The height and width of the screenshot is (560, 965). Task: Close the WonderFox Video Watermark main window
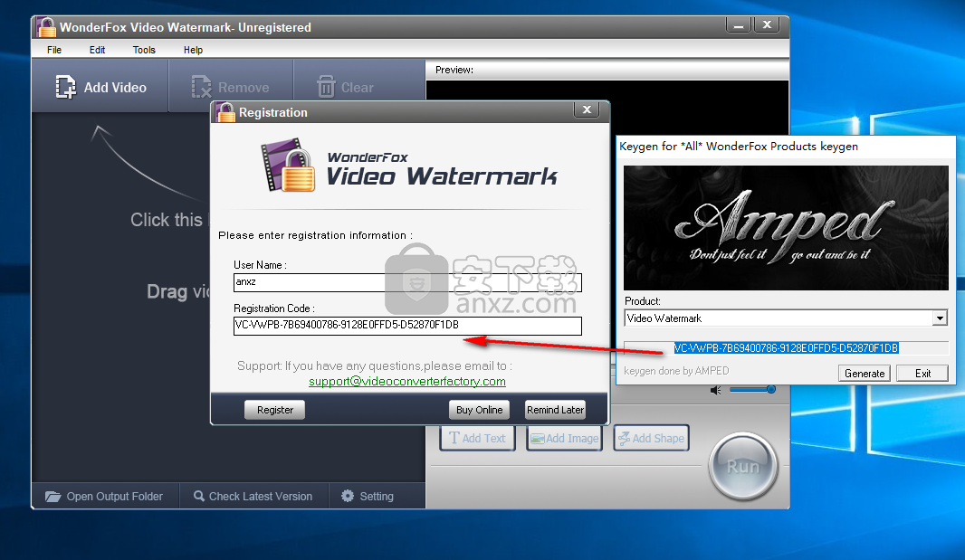coord(767,25)
